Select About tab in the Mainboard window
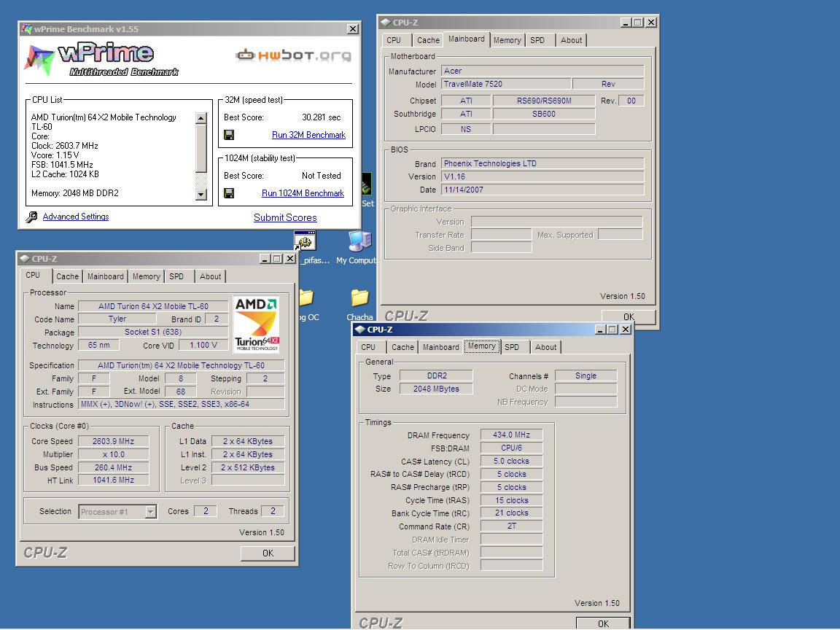The width and height of the screenshot is (840, 630). click(x=571, y=40)
